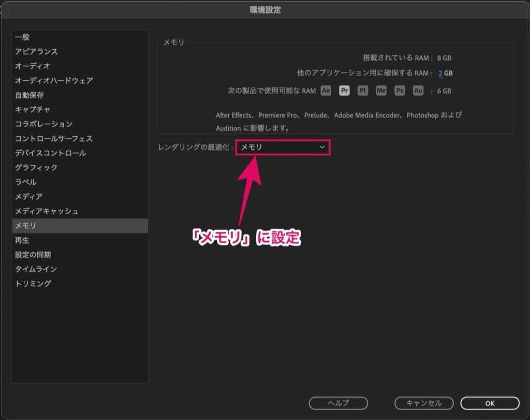Open ラベル preferences
The image size is (530, 420).
coord(80,182)
